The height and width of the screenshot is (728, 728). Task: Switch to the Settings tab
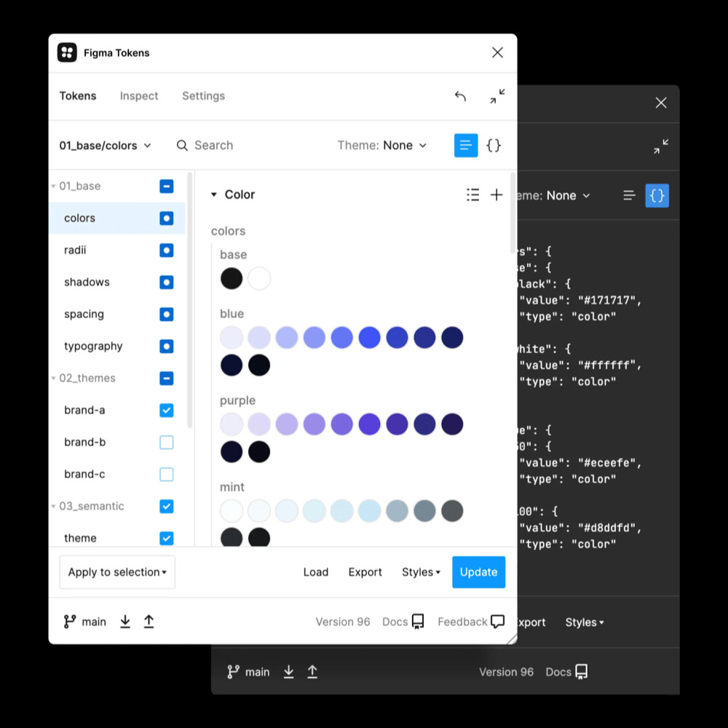[203, 96]
